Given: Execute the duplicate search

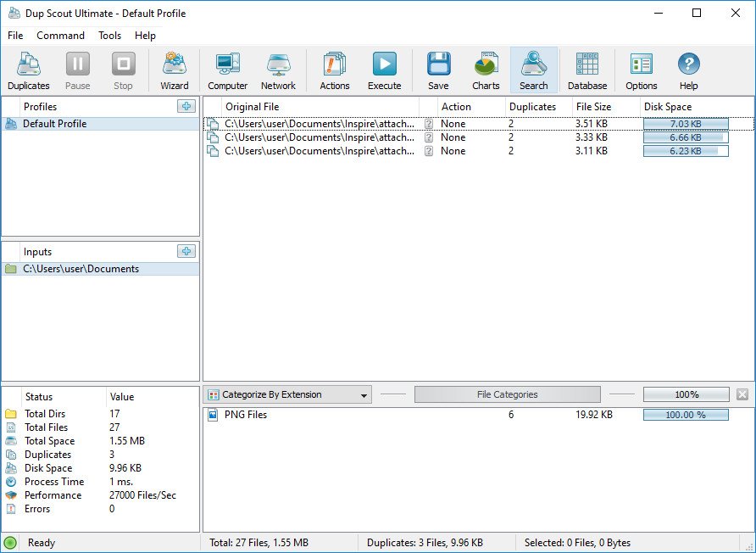Looking at the screenshot, I should (x=384, y=70).
